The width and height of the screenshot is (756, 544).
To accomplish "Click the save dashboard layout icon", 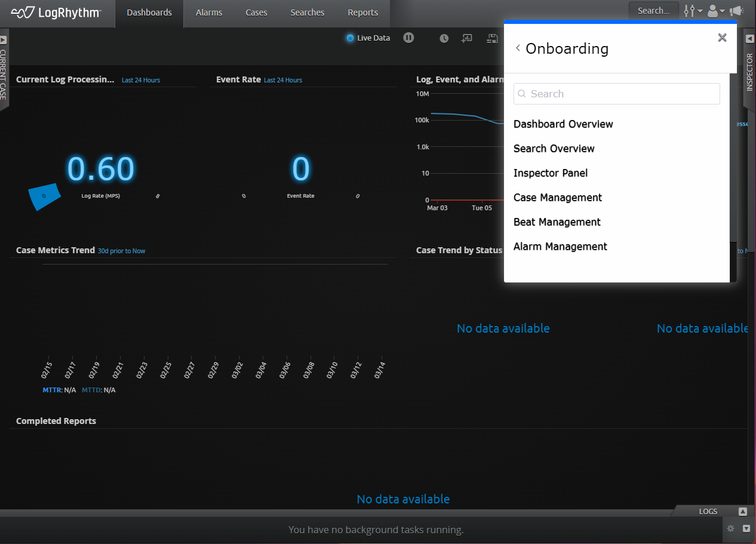I will 492,38.
